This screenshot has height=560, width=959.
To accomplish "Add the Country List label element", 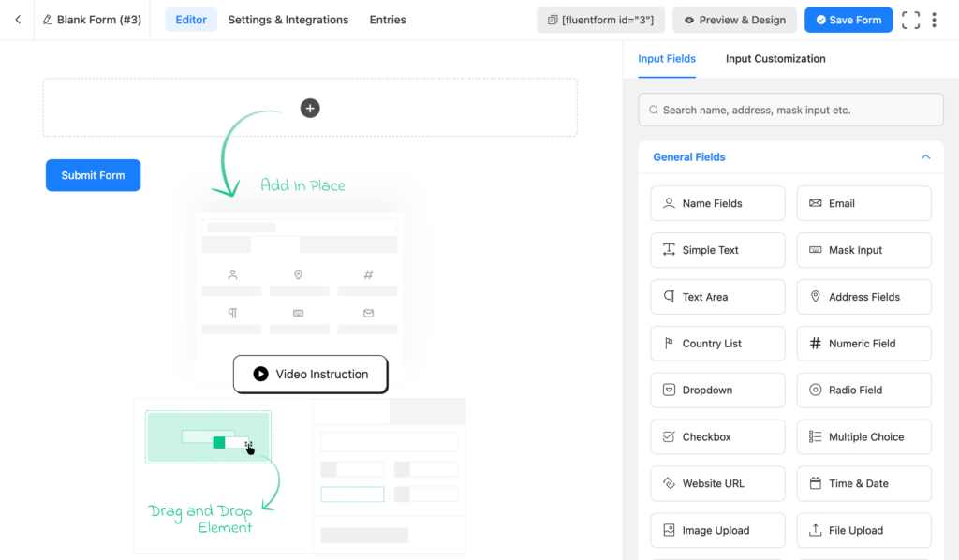I will pos(712,343).
